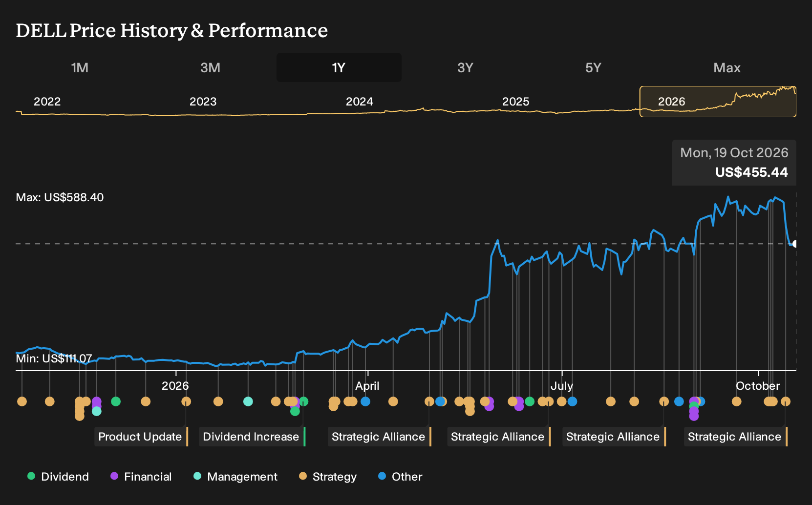
Task: Click the lone green Dividend marker before 2026
Action: point(116,401)
